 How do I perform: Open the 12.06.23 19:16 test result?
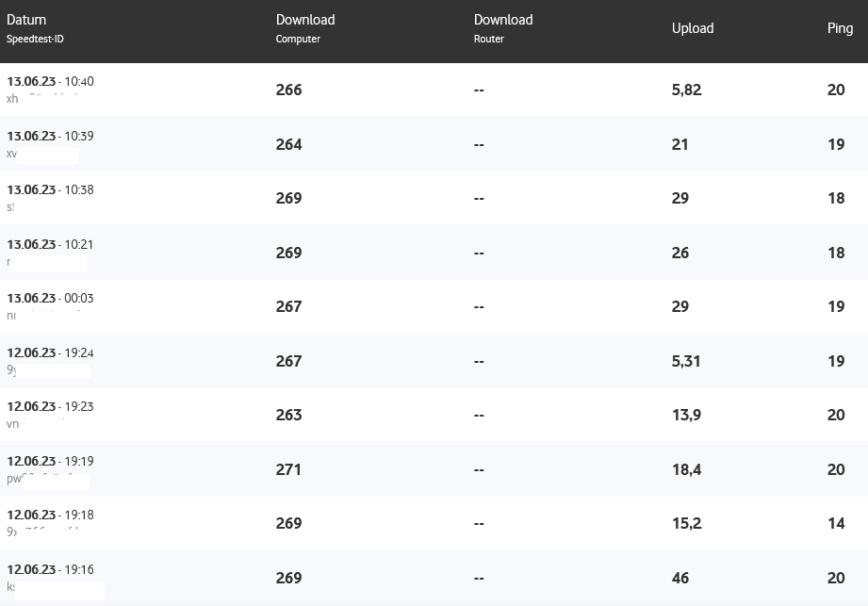51,569
